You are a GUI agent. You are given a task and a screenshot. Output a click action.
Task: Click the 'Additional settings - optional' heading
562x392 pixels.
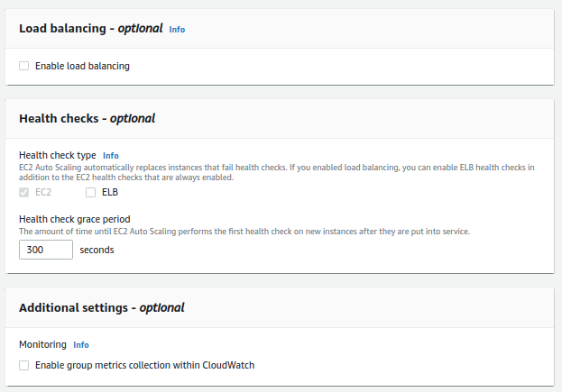coord(101,307)
